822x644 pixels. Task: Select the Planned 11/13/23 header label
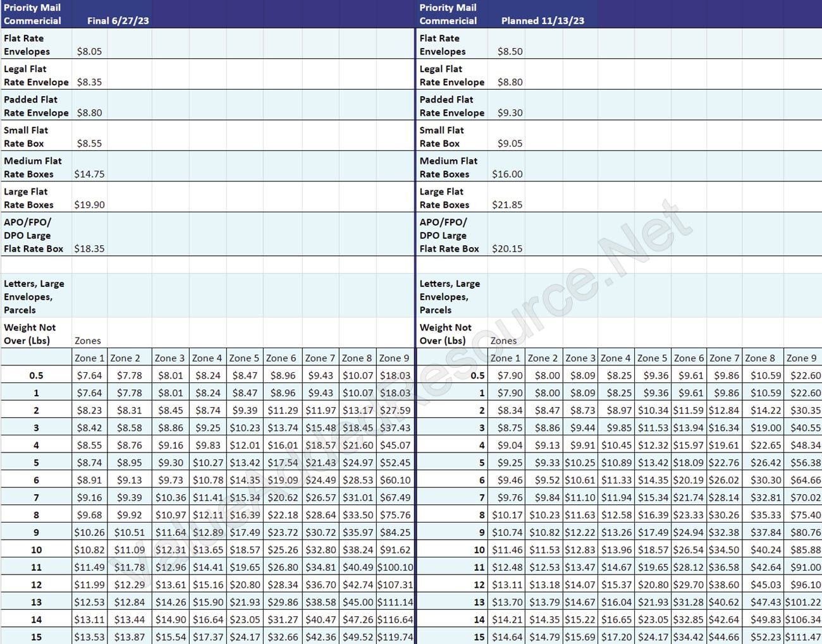[542, 20]
